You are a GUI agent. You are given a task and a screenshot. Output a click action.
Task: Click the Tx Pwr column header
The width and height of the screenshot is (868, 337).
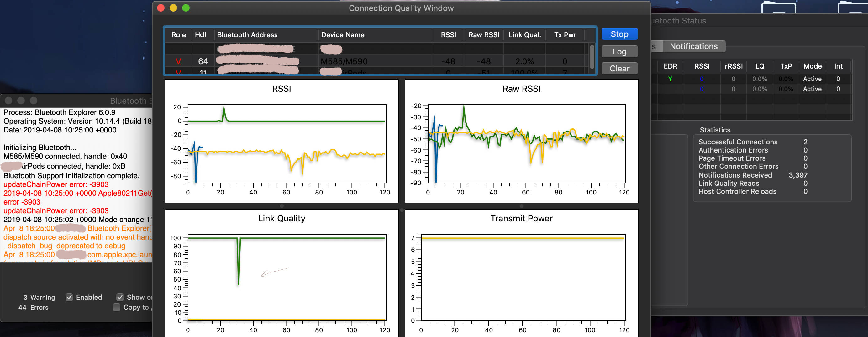pos(565,35)
